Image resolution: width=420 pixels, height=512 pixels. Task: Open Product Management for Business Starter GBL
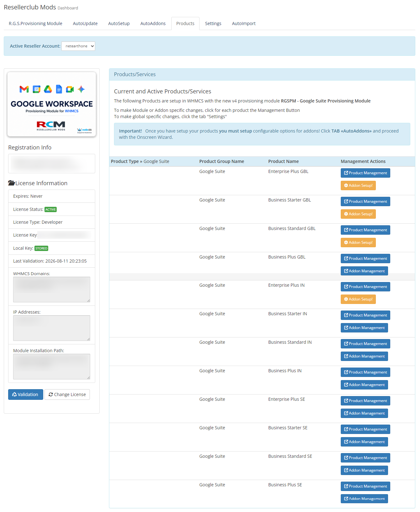tap(366, 201)
